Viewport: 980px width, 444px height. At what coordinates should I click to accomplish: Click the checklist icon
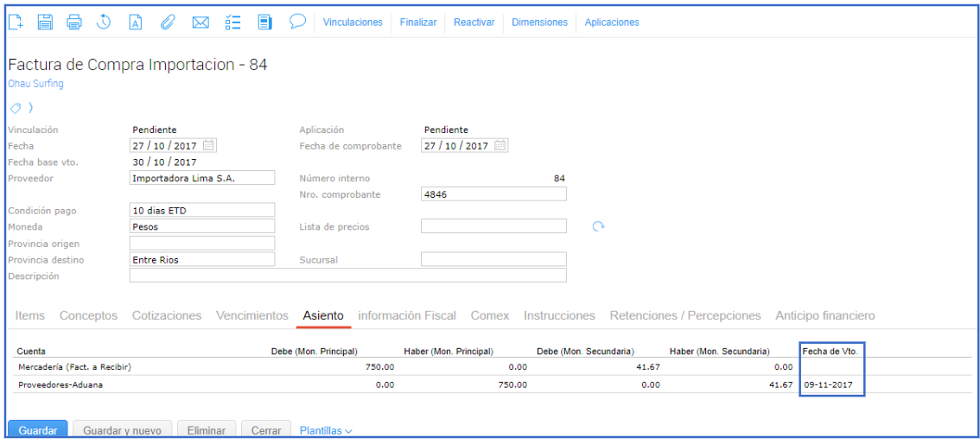(232, 22)
